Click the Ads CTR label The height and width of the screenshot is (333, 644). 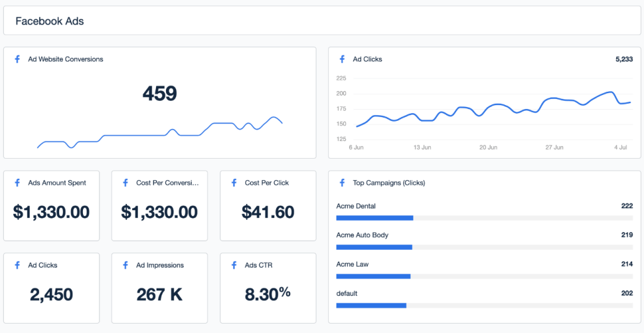(258, 265)
